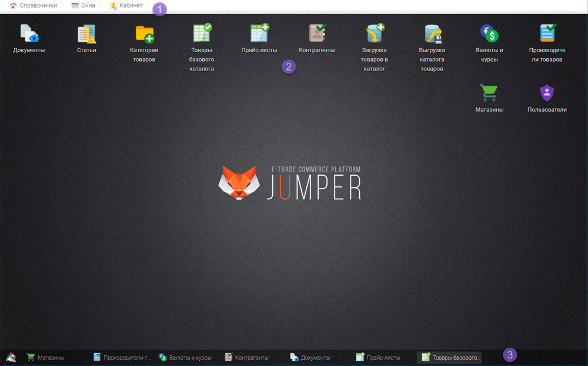Select the Контрагенты taskbar button

[x=246, y=357]
